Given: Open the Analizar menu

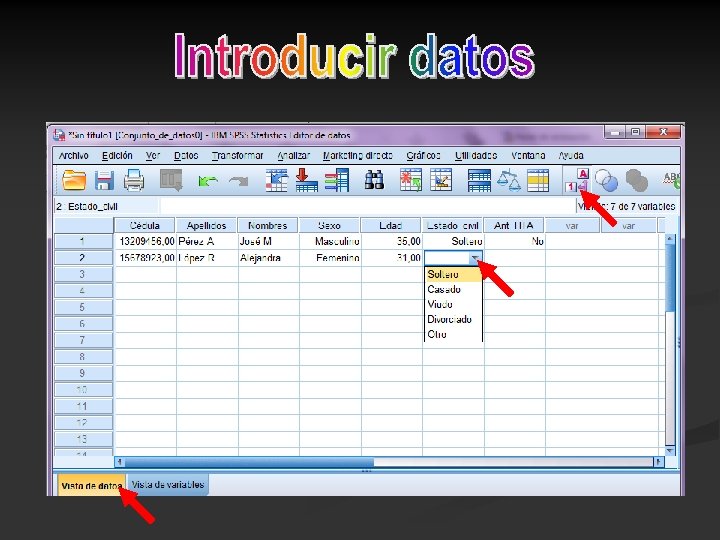Looking at the screenshot, I should (x=293, y=156).
